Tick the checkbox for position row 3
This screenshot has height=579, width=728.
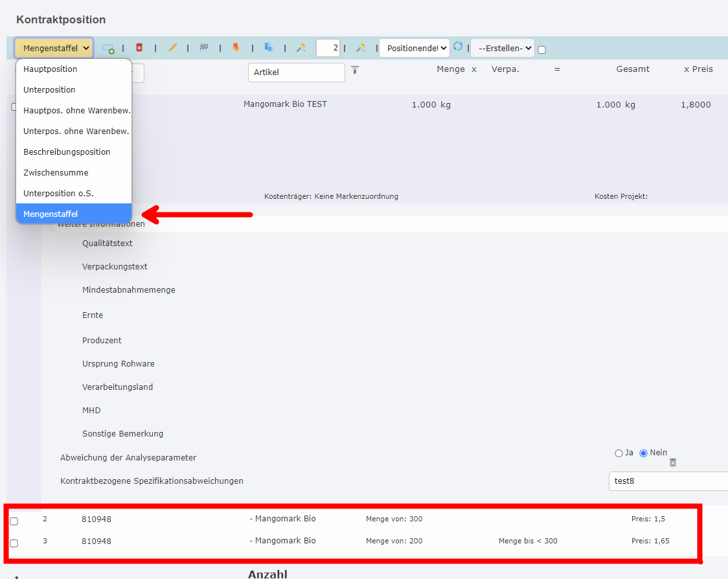point(14,543)
